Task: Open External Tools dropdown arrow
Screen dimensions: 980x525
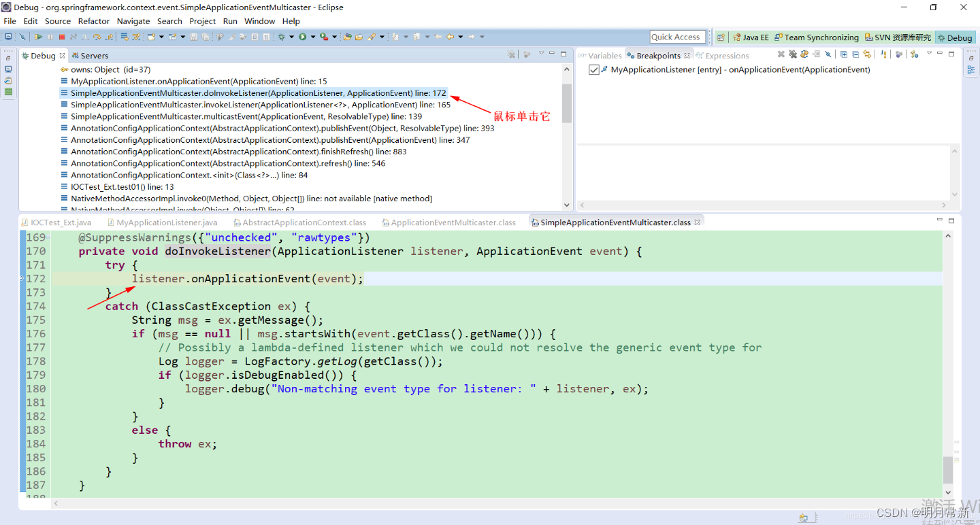Action: [x=334, y=37]
